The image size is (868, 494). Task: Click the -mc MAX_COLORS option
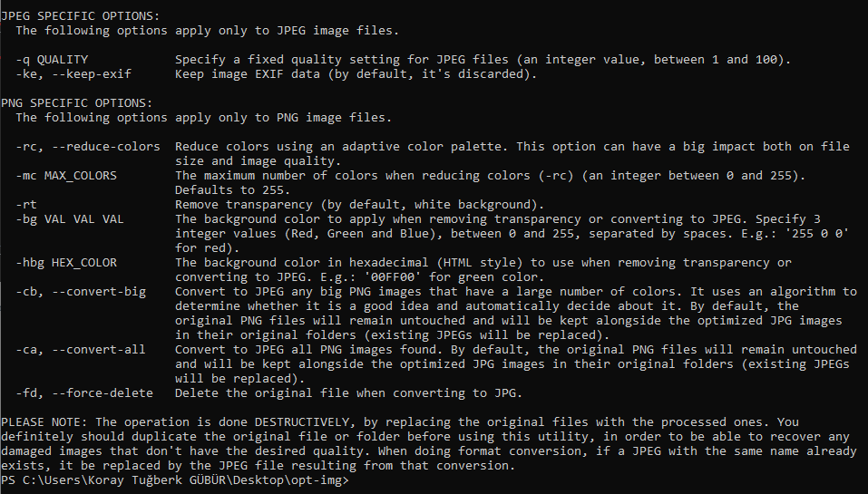(x=66, y=175)
